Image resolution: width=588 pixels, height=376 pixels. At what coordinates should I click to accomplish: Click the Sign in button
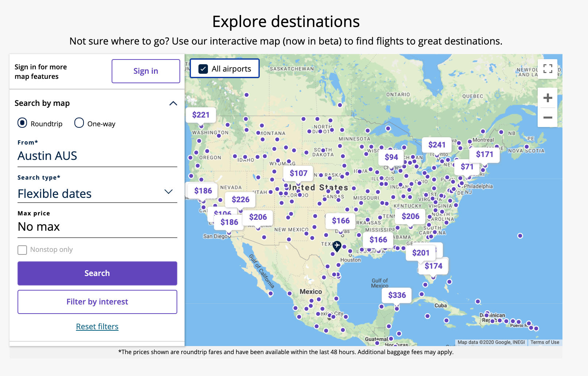[146, 71]
